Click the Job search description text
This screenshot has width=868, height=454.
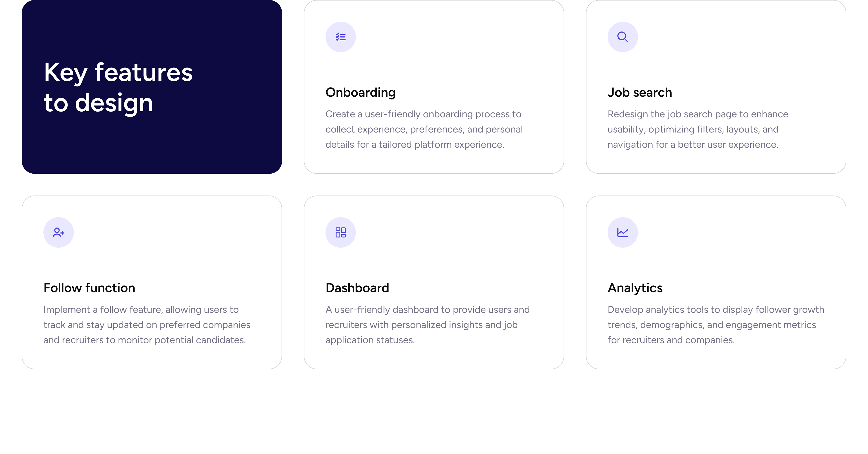[x=698, y=129]
